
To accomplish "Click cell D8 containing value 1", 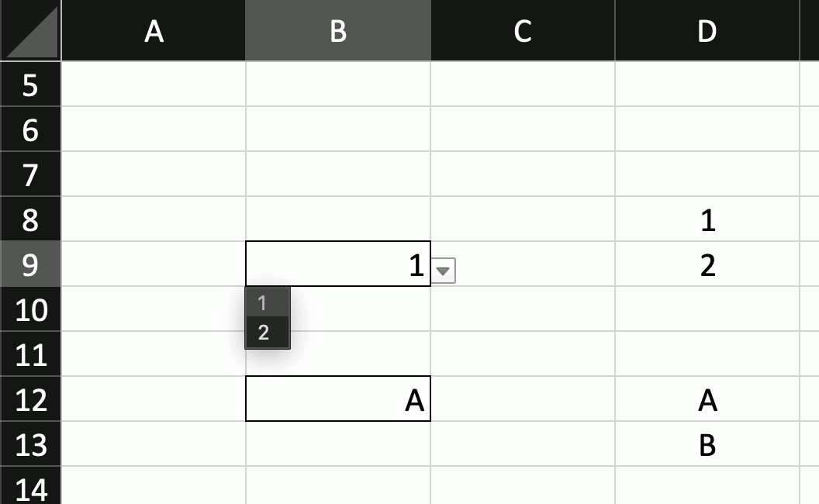I will point(707,219).
